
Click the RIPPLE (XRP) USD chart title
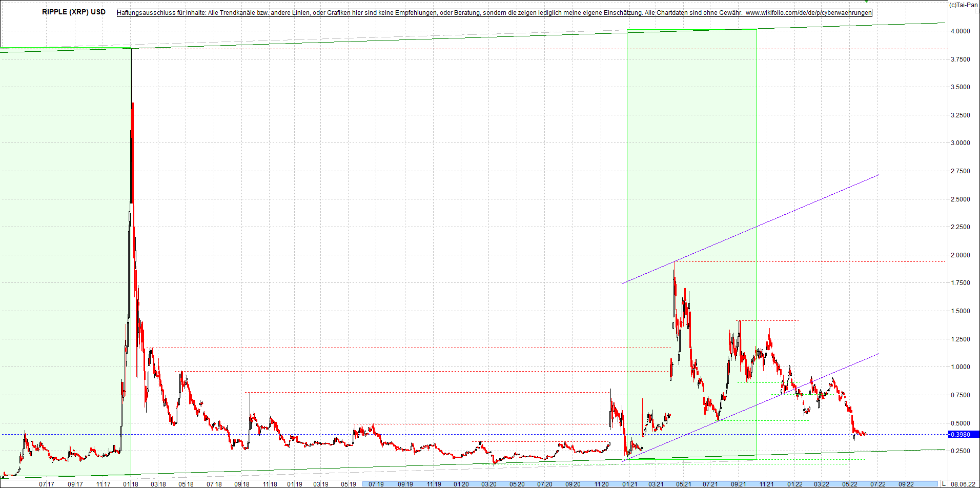pos(74,12)
